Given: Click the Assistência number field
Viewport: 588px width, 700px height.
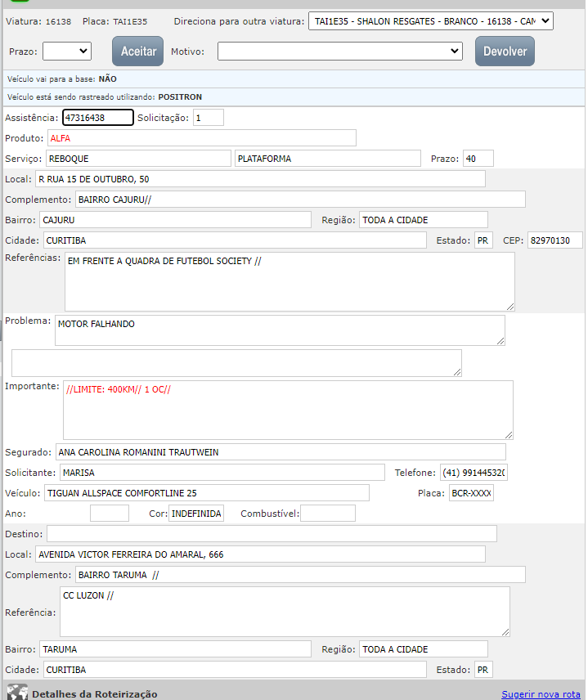Looking at the screenshot, I should [x=97, y=118].
